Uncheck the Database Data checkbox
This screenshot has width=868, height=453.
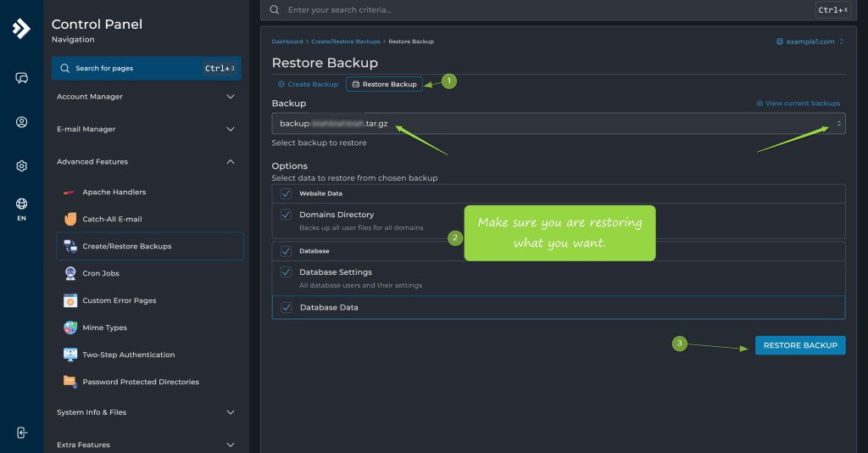tap(287, 307)
